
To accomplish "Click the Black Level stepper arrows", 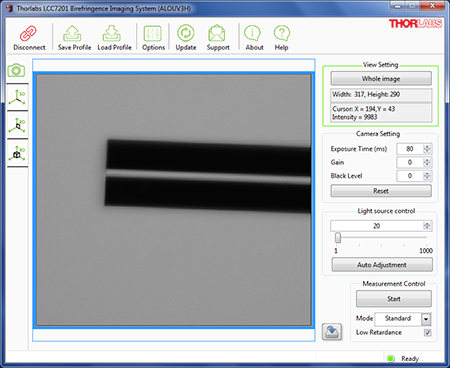I will (427, 176).
